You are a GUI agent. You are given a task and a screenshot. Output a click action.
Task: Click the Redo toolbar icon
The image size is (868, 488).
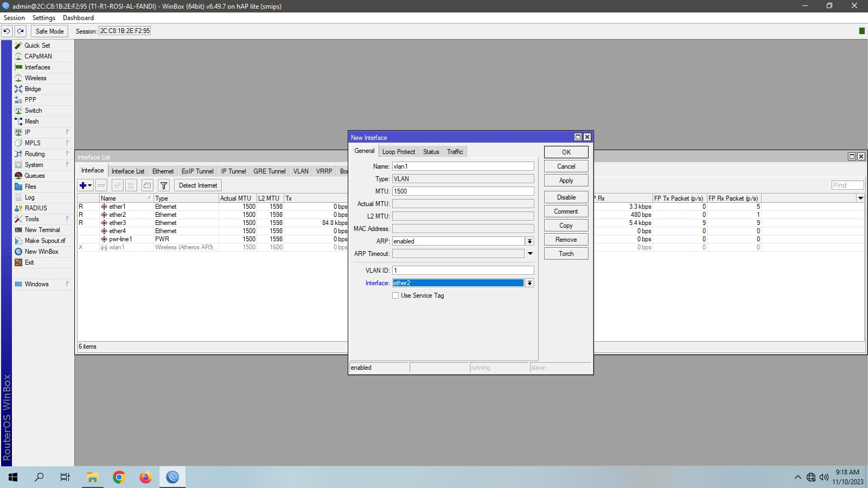pos(21,31)
